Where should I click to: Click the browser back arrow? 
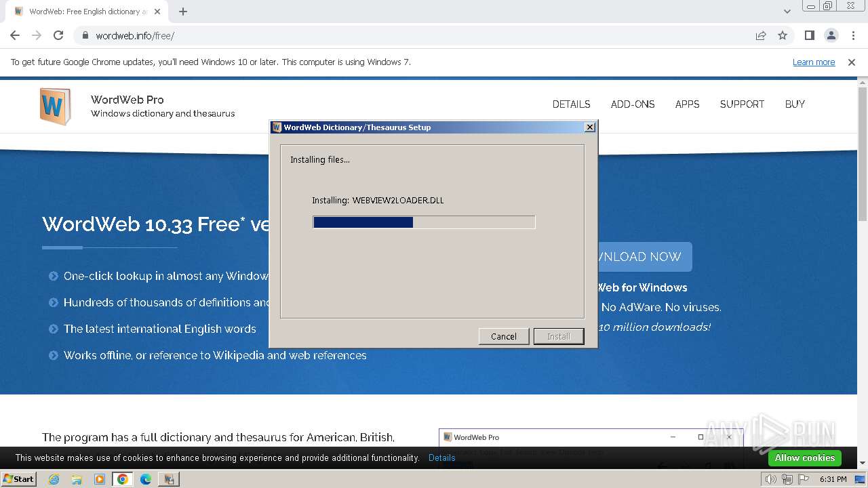tap(15, 35)
